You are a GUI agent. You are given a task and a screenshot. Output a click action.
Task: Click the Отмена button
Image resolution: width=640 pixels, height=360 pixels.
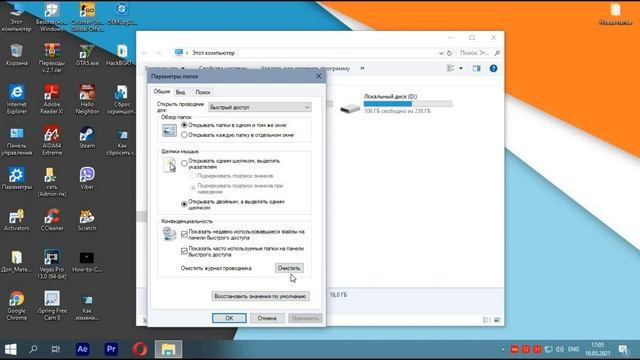(267, 318)
